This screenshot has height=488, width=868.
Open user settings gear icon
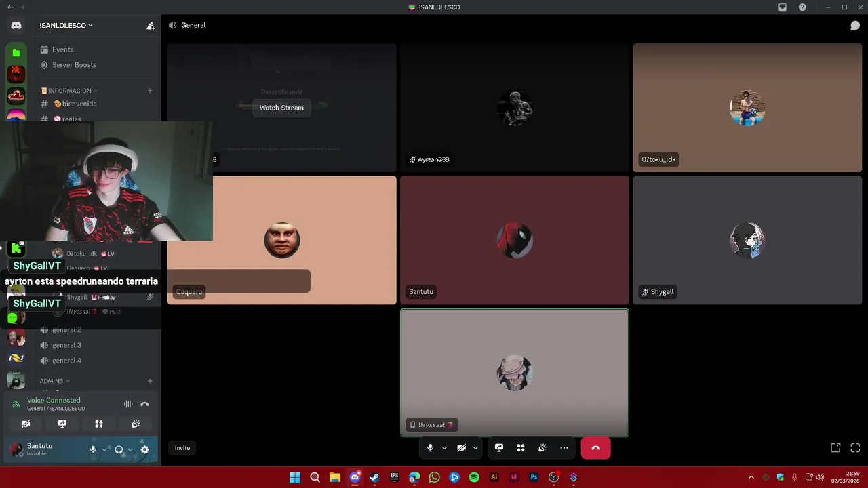144,449
